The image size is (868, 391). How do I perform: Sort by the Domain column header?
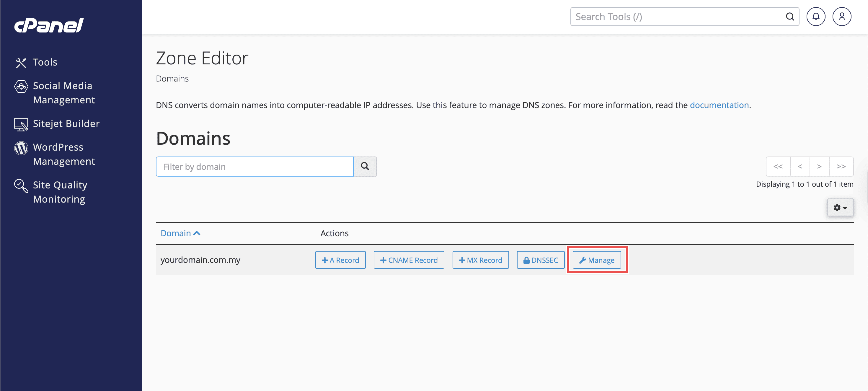(180, 233)
